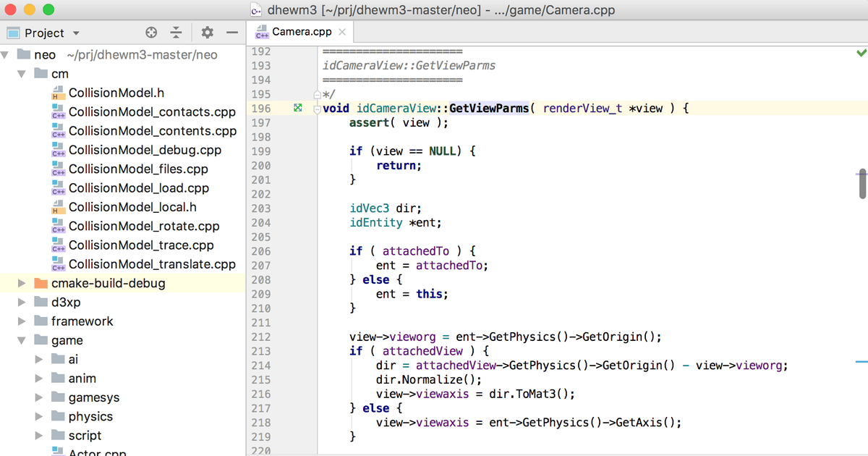Image resolution: width=868 pixels, height=456 pixels.
Task: Click the green inspection checkmark indicator
Action: tap(861, 53)
